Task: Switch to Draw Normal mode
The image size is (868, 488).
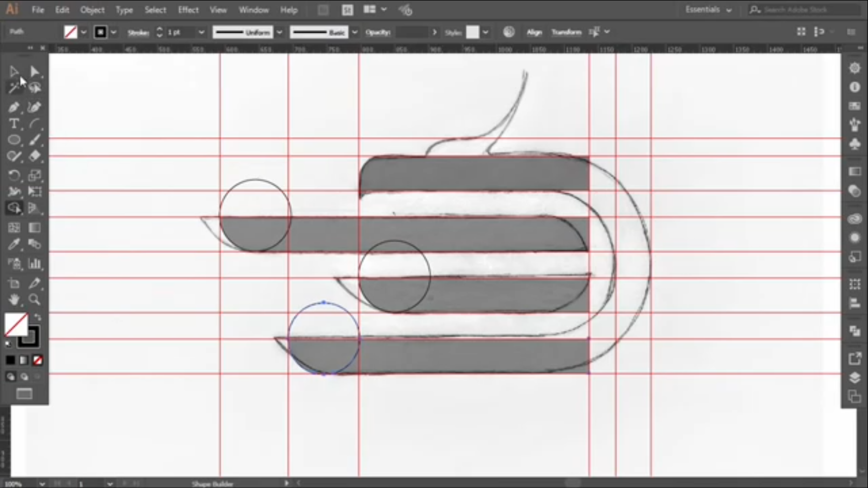Action: pyautogui.click(x=10, y=377)
